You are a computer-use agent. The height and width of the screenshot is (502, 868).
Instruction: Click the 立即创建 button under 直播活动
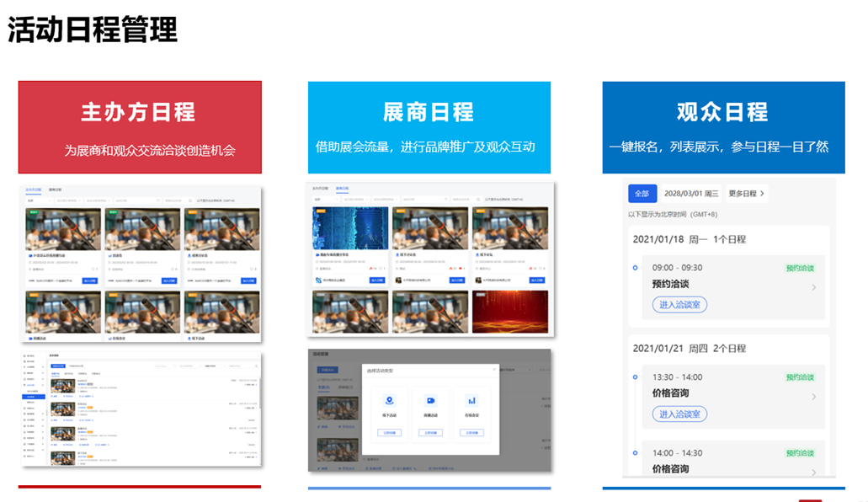(430, 433)
